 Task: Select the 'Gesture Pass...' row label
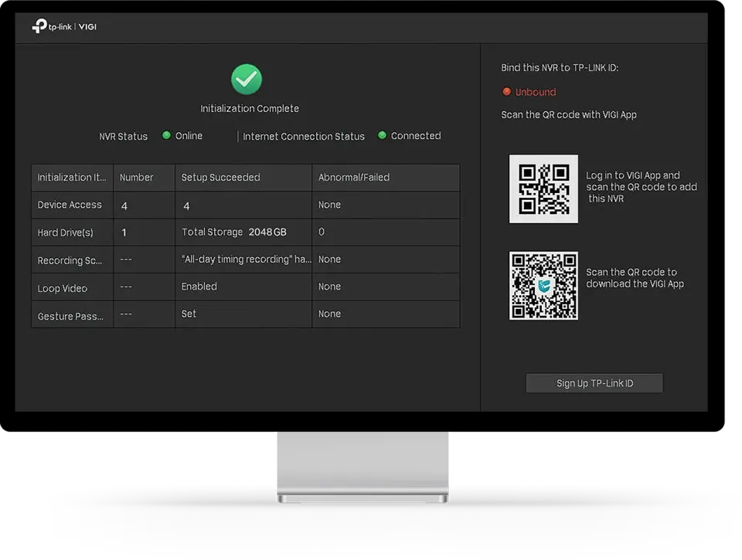pos(70,316)
